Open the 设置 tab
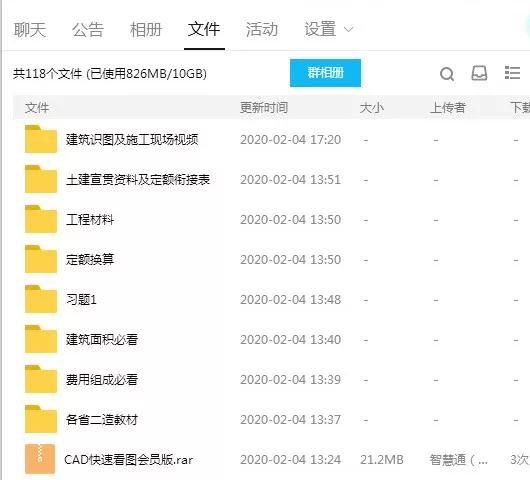530x480 pixels. pyautogui.click(x=320, y=29)
